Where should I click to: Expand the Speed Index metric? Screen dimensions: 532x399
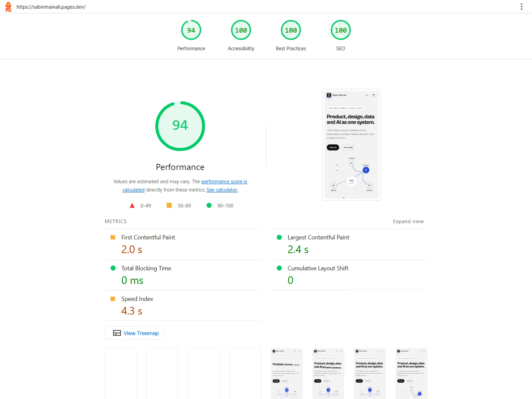pyautogui.click(x=183, y=306)
